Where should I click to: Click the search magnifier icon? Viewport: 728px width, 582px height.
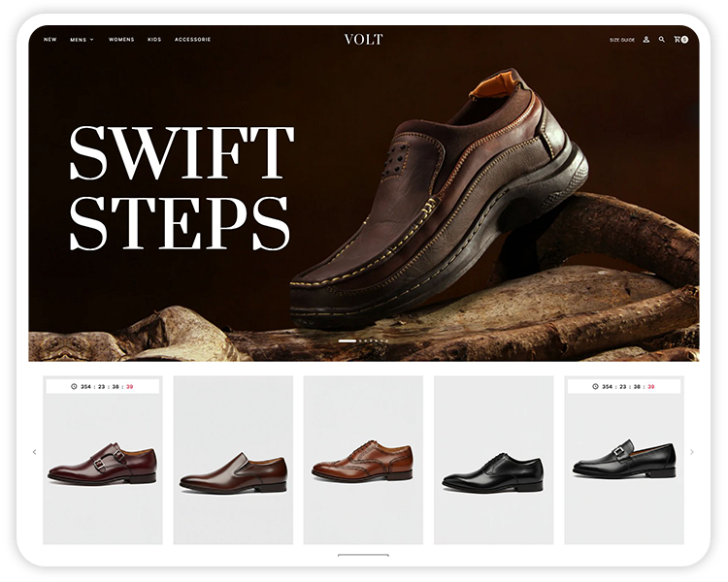click(662, 40)
